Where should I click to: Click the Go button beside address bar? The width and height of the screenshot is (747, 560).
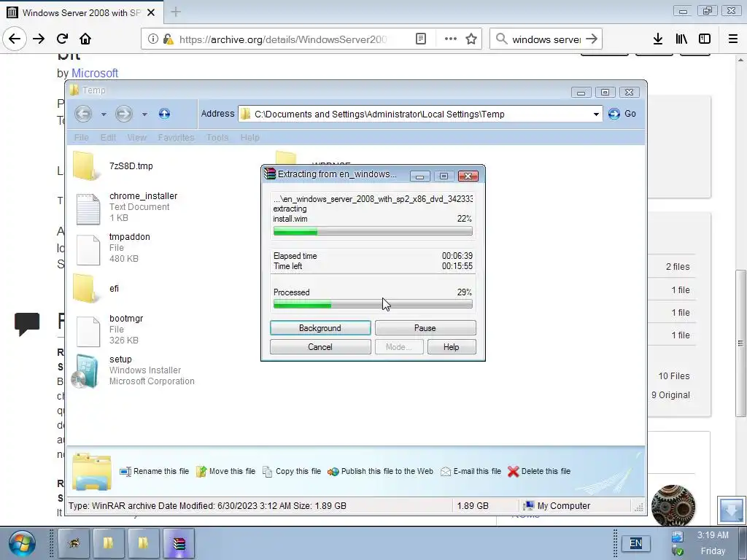click(x=622, y=114)
